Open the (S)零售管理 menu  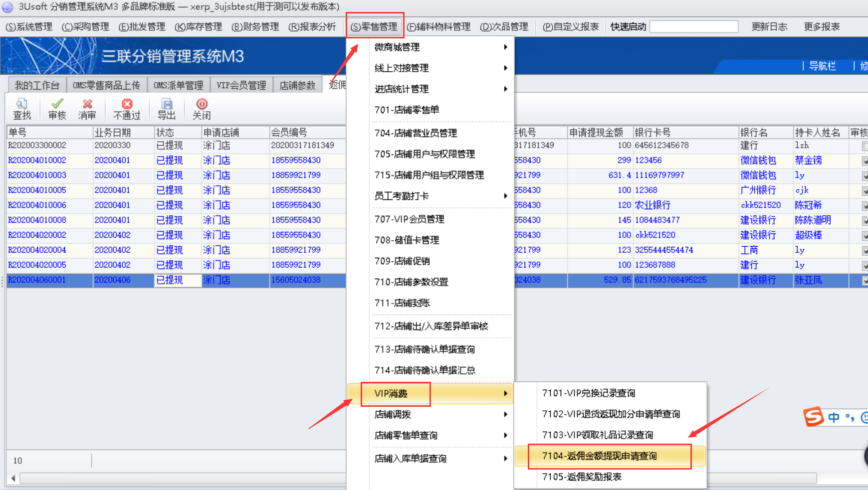[374, 26]
